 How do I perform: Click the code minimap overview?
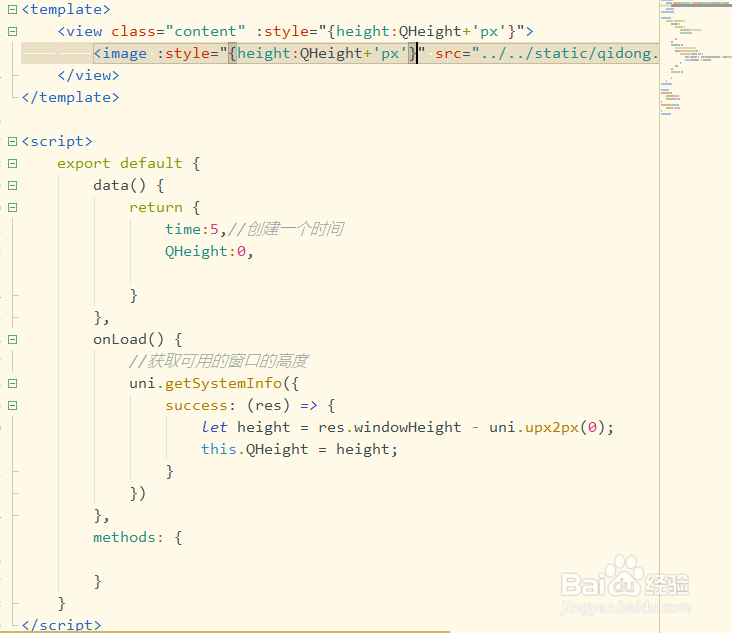pyautogui.click(x=696, y=58)
